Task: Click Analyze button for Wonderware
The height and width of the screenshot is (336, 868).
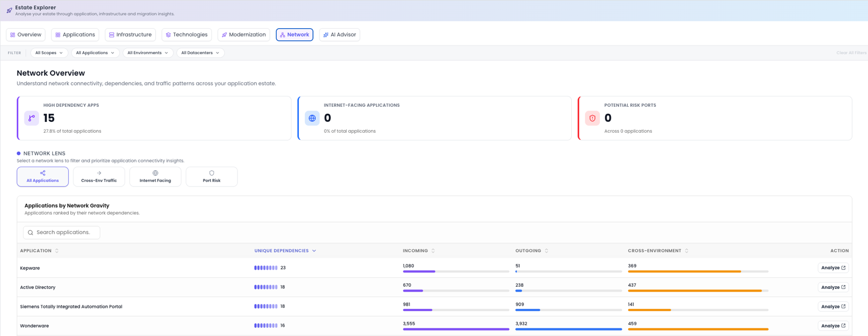Action: (x=833, y=326)
